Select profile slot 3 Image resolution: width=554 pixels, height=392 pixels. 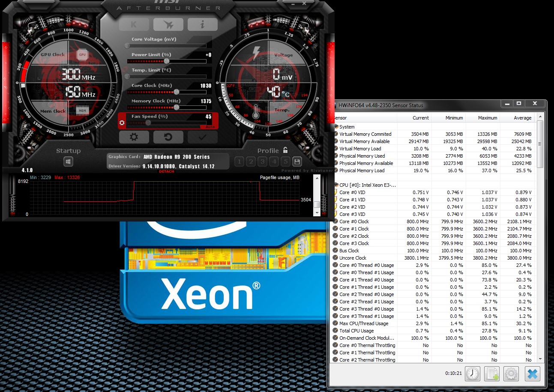(x=262, y=162)
